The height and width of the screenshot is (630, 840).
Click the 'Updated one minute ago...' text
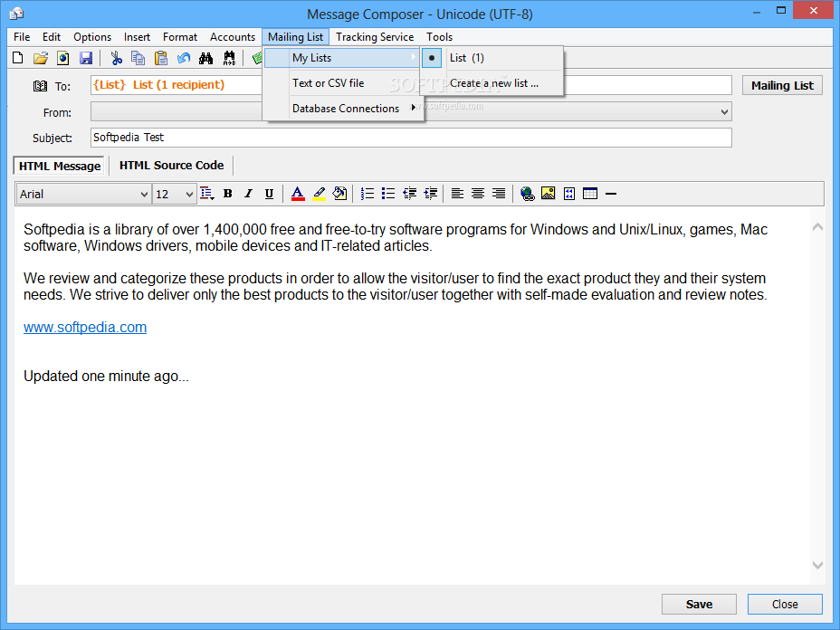pyautogui.click(x=106, y=376)
